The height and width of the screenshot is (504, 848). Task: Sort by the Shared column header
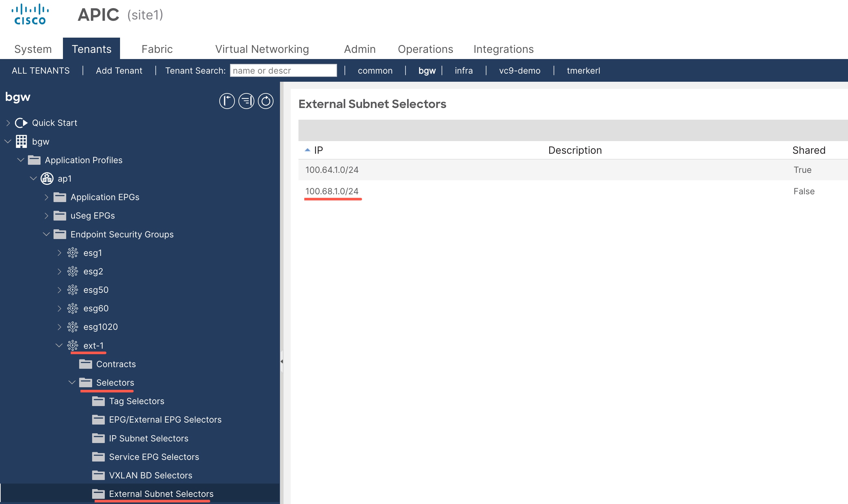pyautogui.click(x=809, y=150)
